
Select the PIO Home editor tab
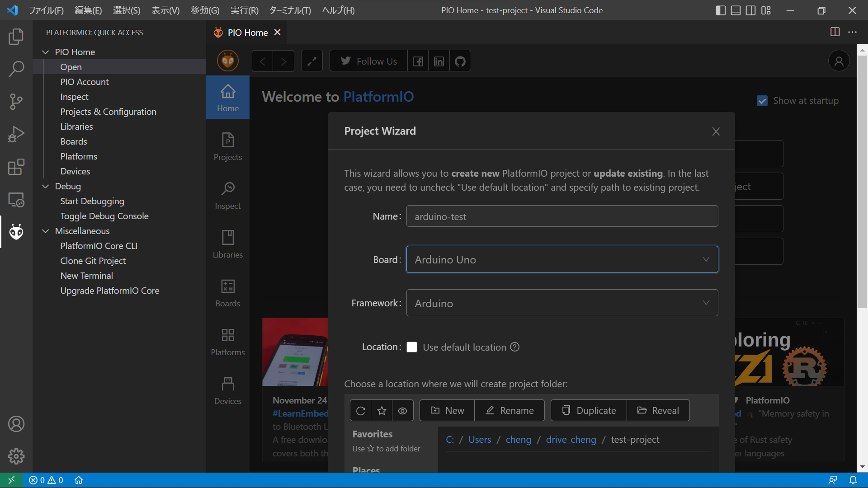point(247,33)
